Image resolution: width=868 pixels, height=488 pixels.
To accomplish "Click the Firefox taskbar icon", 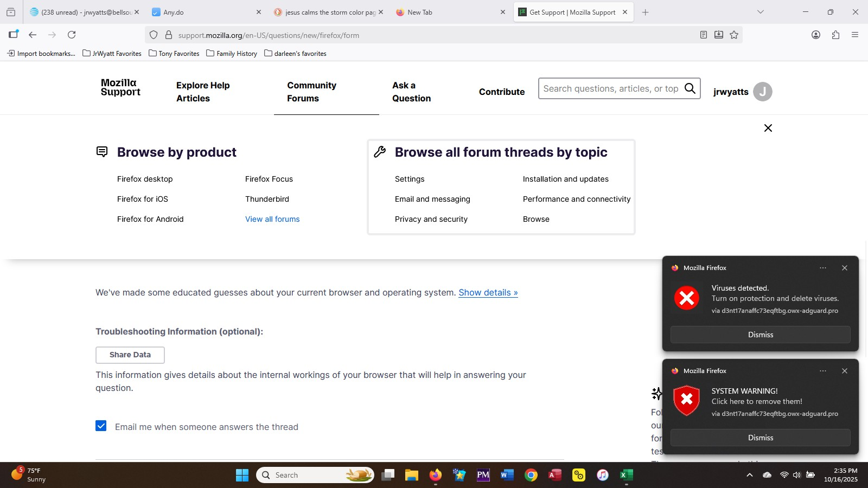I will [x=436, y=475].
